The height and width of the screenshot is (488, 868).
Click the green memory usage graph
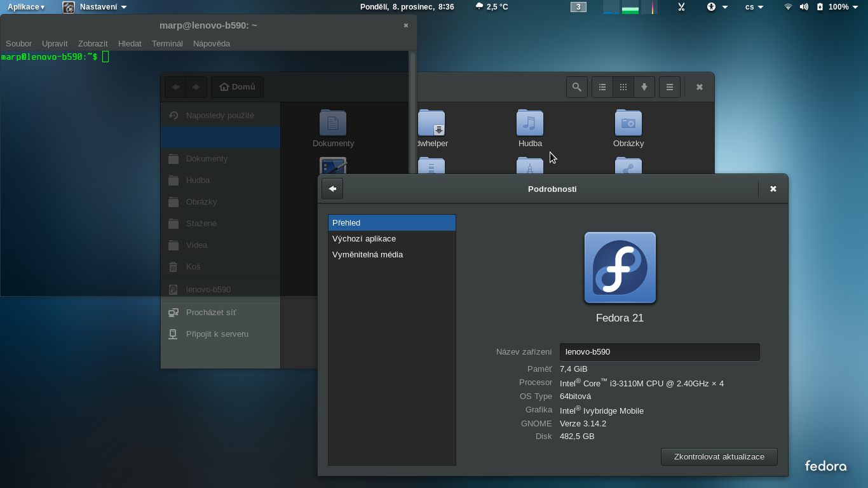click(x=630, y=7)
